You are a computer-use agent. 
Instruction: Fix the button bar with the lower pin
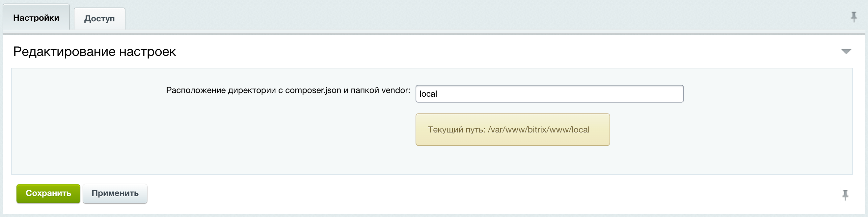tap(845, 195)
